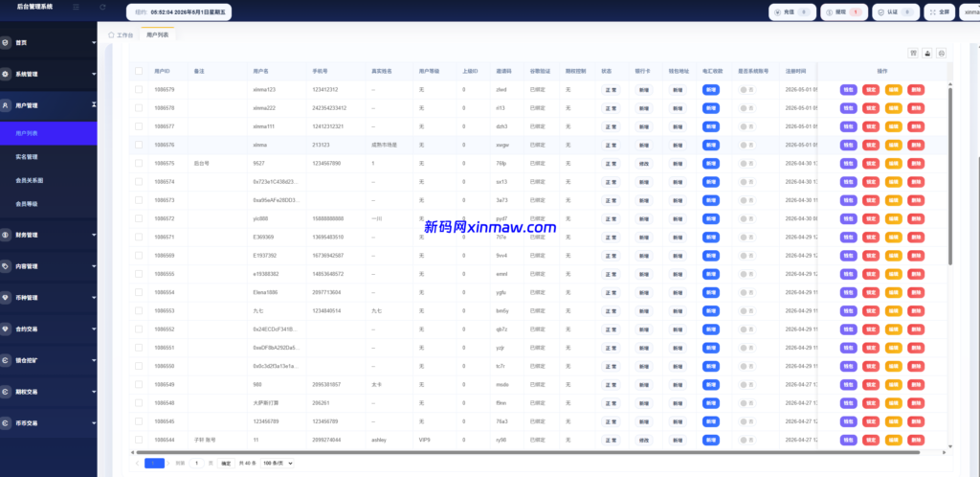Click the 修改 bank card button for 9527
This screenshot has height=477, width=980.
(644, 163)
